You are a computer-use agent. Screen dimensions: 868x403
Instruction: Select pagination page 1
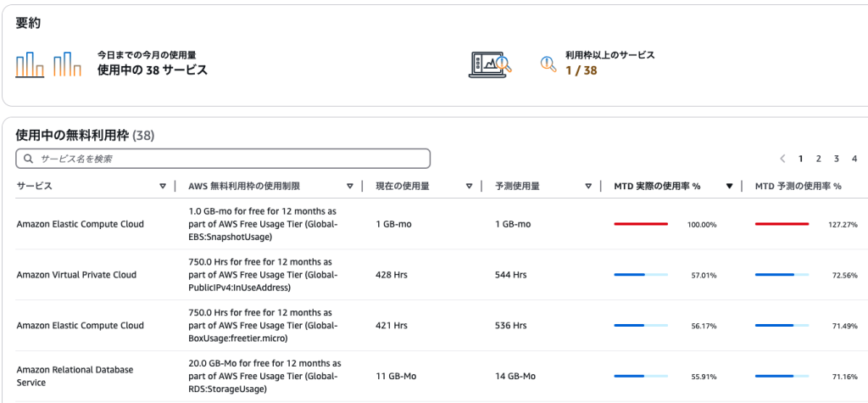(x=800, y=159)
